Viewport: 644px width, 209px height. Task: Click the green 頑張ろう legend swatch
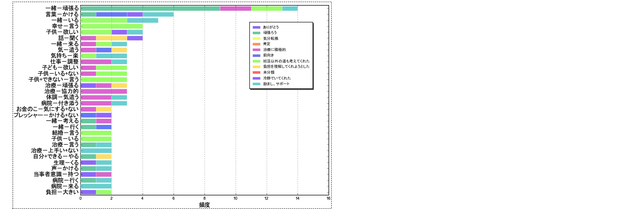coord(256,33)
